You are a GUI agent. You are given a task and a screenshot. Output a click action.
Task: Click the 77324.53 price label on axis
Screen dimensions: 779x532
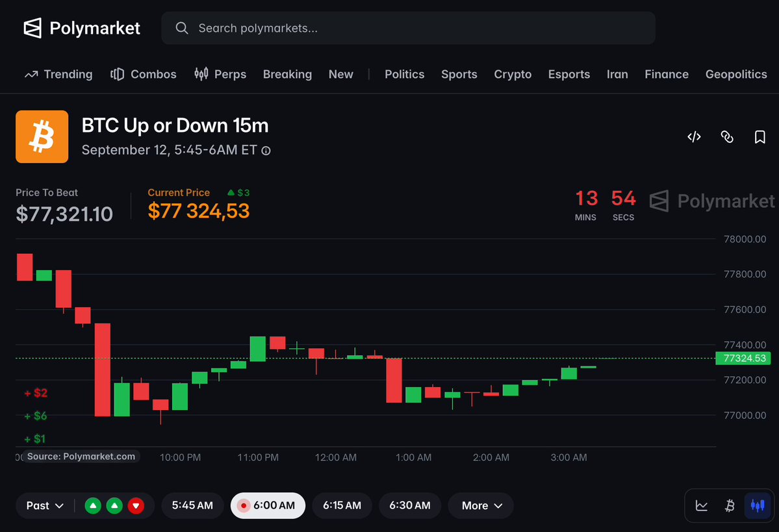[x=743, y=358]
